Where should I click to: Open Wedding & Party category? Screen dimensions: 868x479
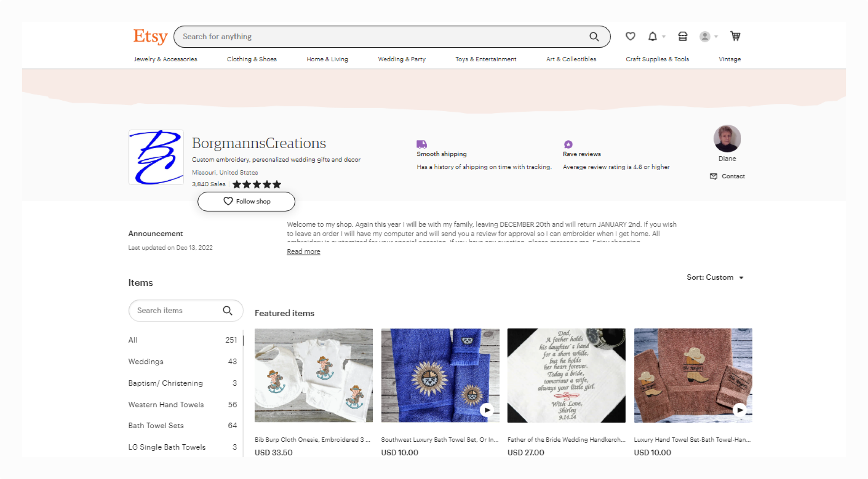(402, 59)
